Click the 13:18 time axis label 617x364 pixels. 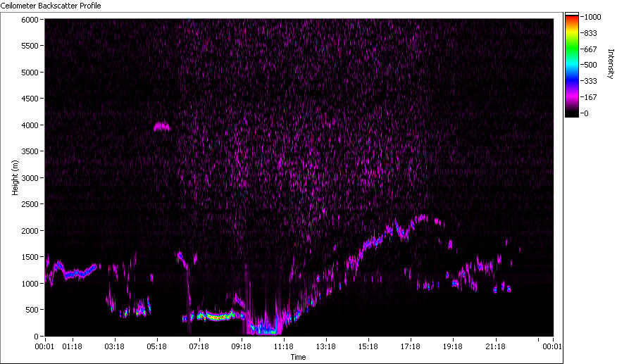coord(326,346)
